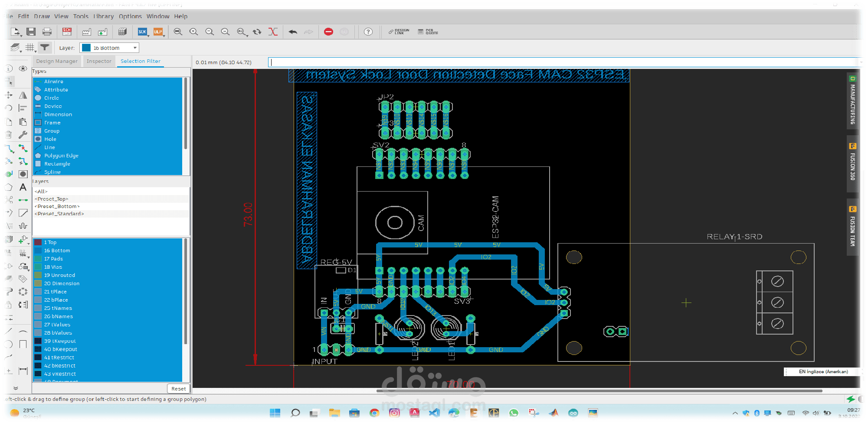Open the PCB Quote link
This screenshot has height=423, width=868.
pos(428,32)
